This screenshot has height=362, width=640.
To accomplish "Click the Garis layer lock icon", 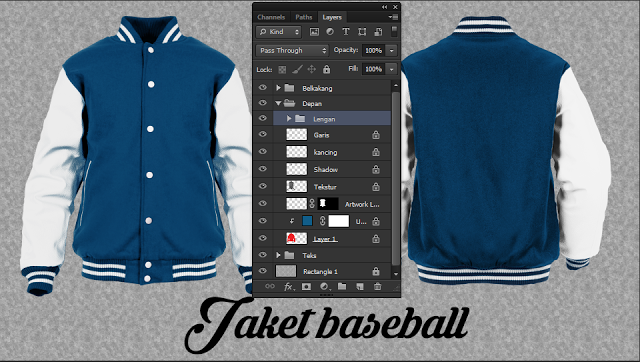I will point(376,135).
